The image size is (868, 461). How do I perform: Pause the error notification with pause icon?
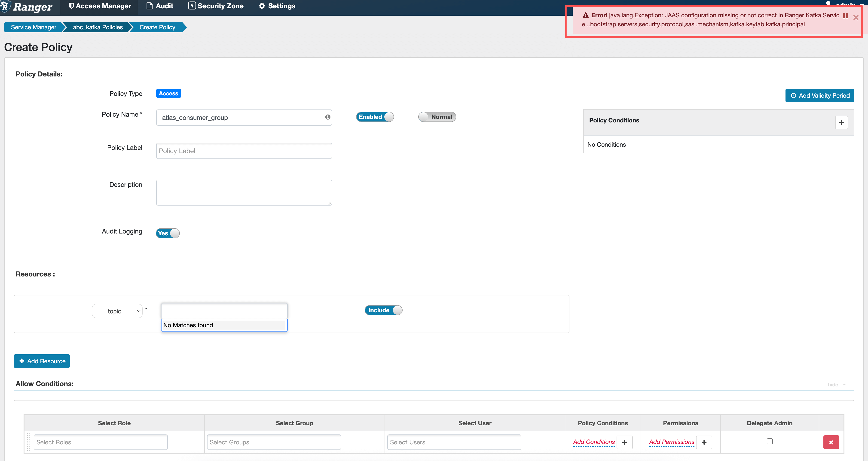(845, 16)
